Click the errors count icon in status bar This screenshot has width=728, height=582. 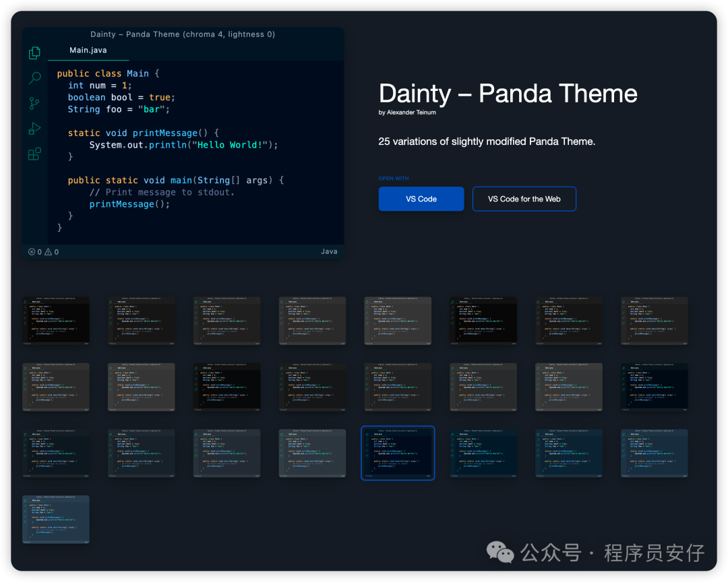(x=32, y=252)
